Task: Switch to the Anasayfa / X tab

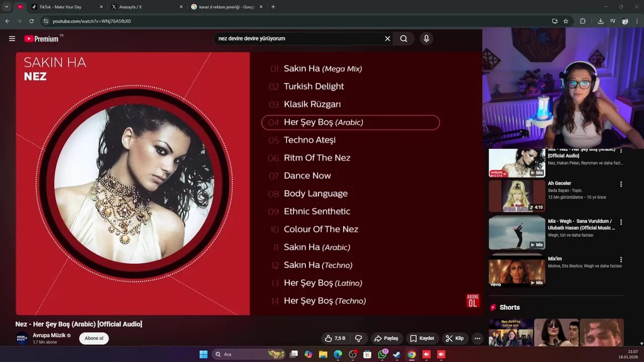Action: click(146, 7)
